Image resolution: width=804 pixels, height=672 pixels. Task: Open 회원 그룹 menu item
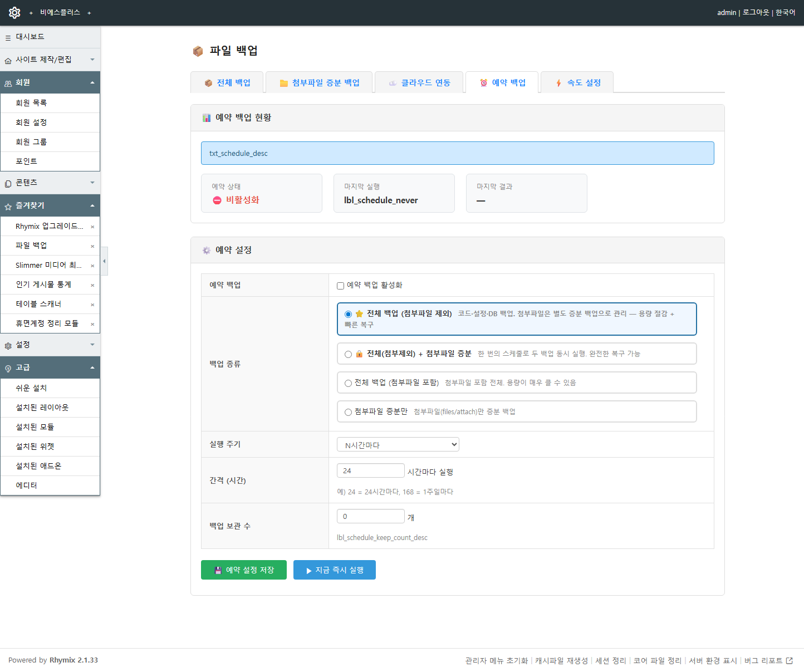50,142
